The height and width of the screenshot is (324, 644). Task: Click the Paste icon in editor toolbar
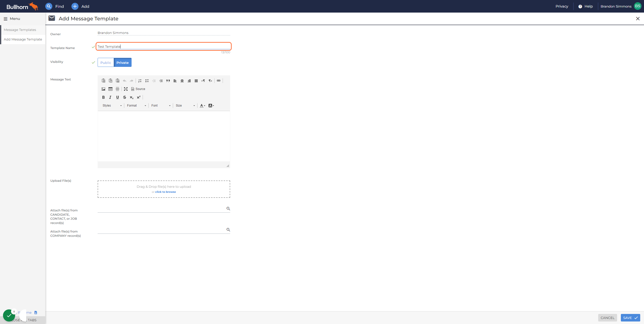pos(103,81)
